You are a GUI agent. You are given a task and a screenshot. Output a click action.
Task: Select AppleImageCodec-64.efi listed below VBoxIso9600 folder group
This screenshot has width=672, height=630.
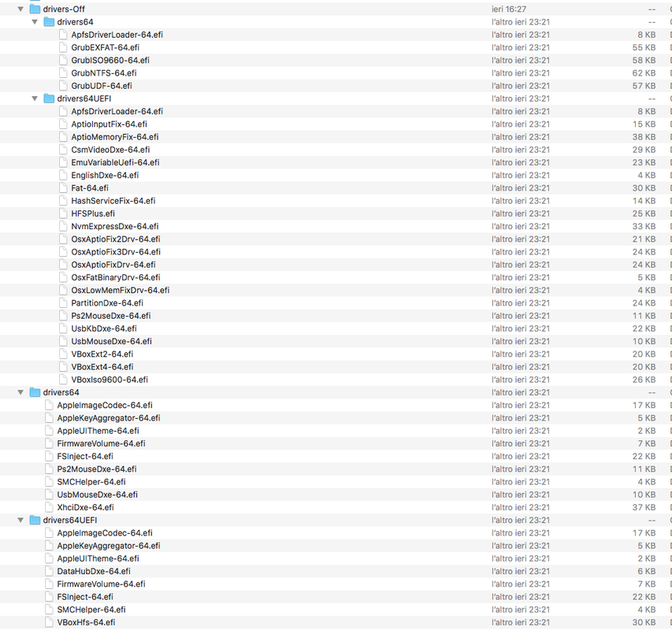coord(105,405)
